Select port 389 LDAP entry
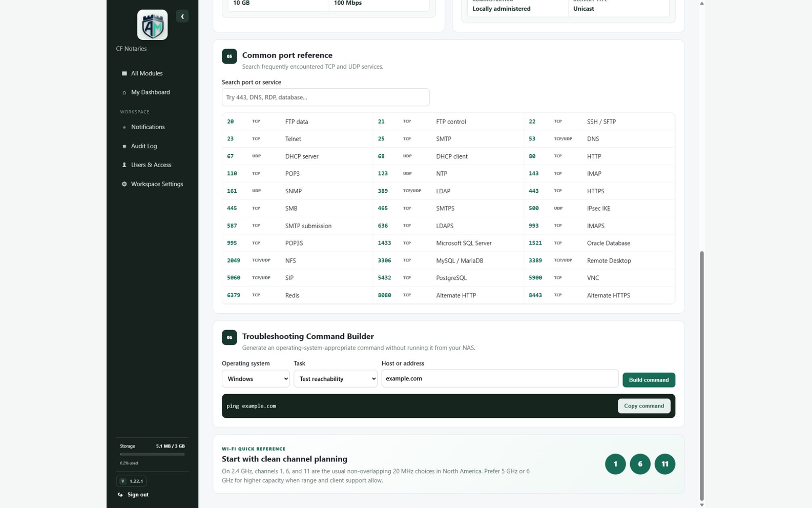The width and height of the screenshot is (812, 508). point(448,191)
